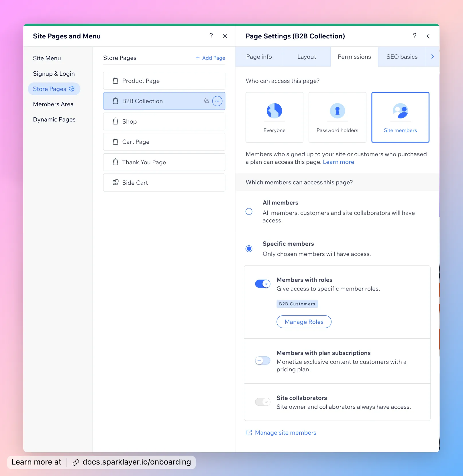The width and height of the screenshot is (463, 476).
Task: Open Site Menu in sidebar
Action: click(47, 58)
